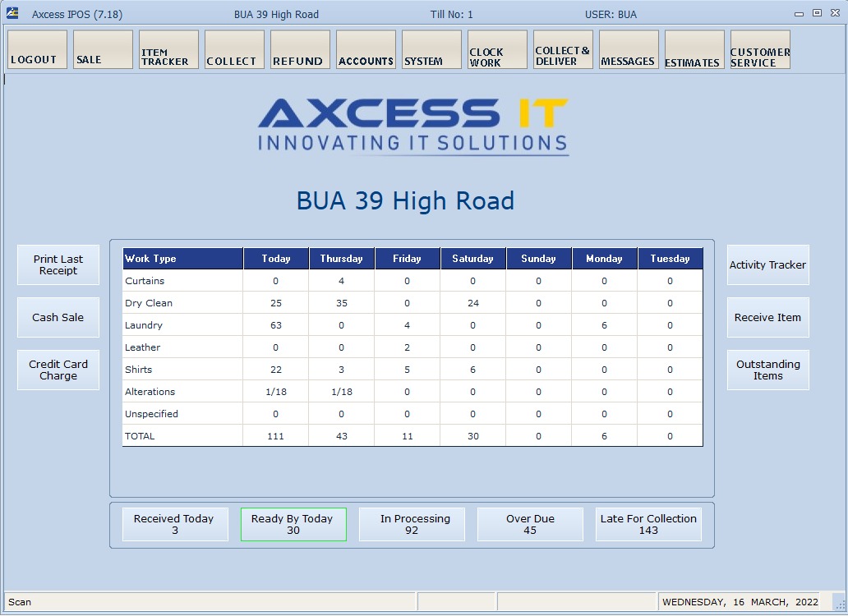The width and height of the screenshot is (848, 616).
Task: Open the CLOCK WORK screen
Action: pyautogui.click(x=496, y=49)
